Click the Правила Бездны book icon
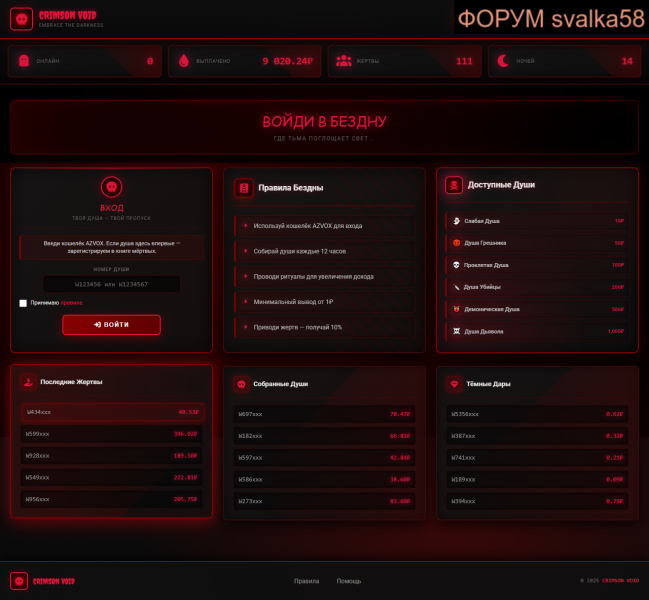This screenshot has height=600, width=649. pos(242,187)
